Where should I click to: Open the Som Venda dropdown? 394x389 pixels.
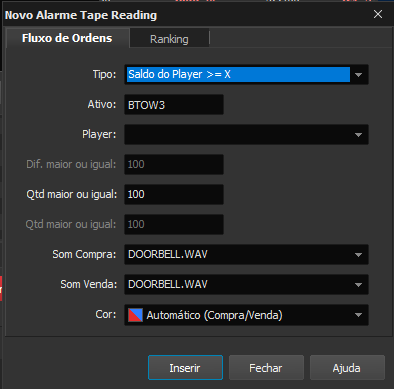point(246,285)
